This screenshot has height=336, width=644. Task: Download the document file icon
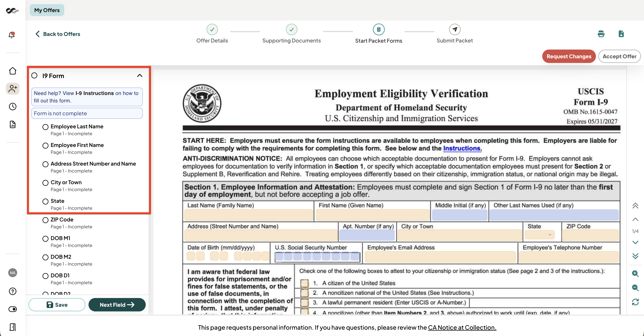tap(621, 34)
